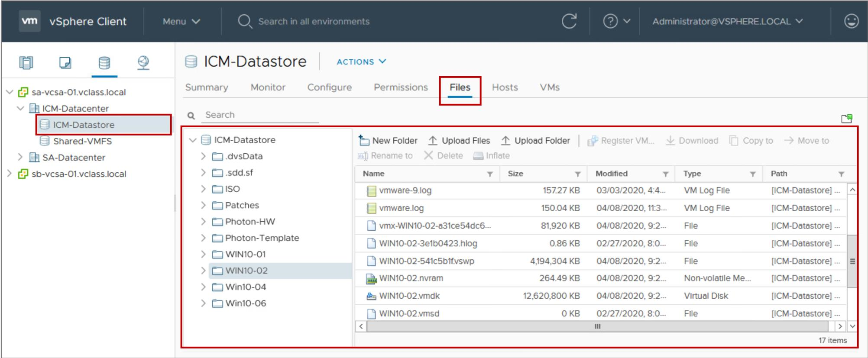
Task: Switch to the Permissions tab
Action: [x=401, y=87]
